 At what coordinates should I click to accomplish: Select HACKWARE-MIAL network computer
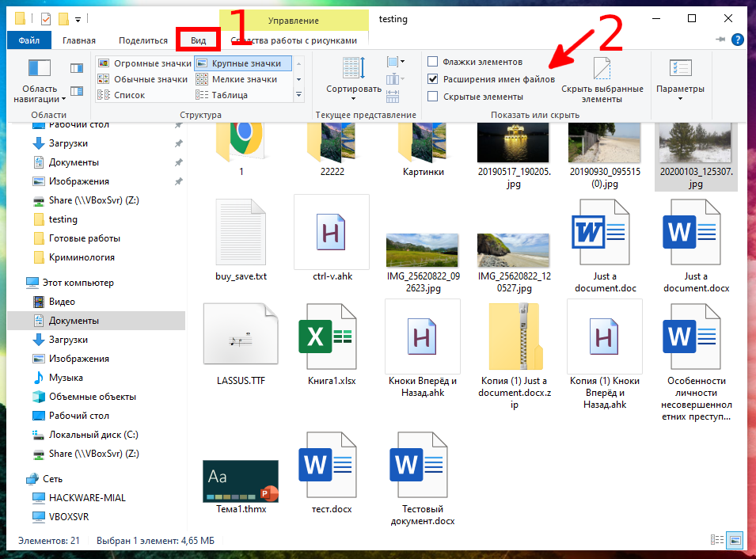coord(87,498)
